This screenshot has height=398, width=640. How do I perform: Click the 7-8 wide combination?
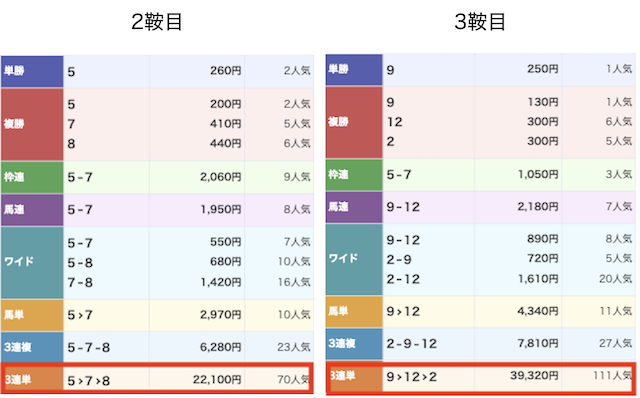click(x=80, y=282)
